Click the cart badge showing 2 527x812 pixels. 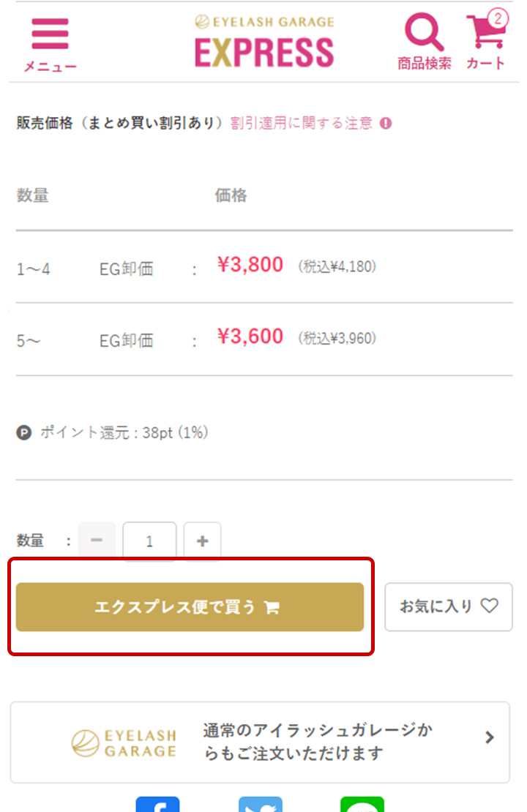(498, 18)
